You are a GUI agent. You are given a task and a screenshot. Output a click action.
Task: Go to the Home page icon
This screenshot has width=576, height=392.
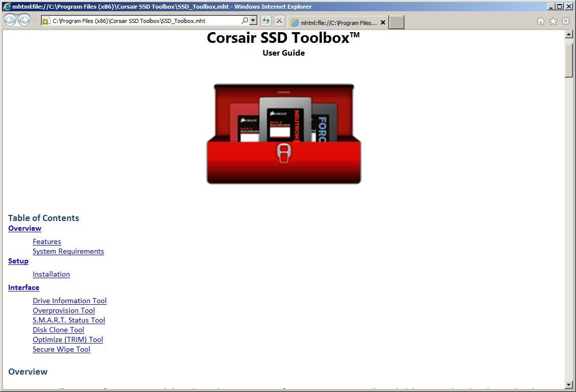(x=540, y=21)
